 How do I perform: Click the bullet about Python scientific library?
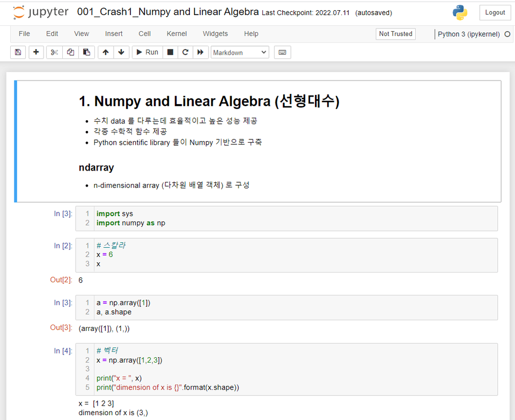pos(178,142)
